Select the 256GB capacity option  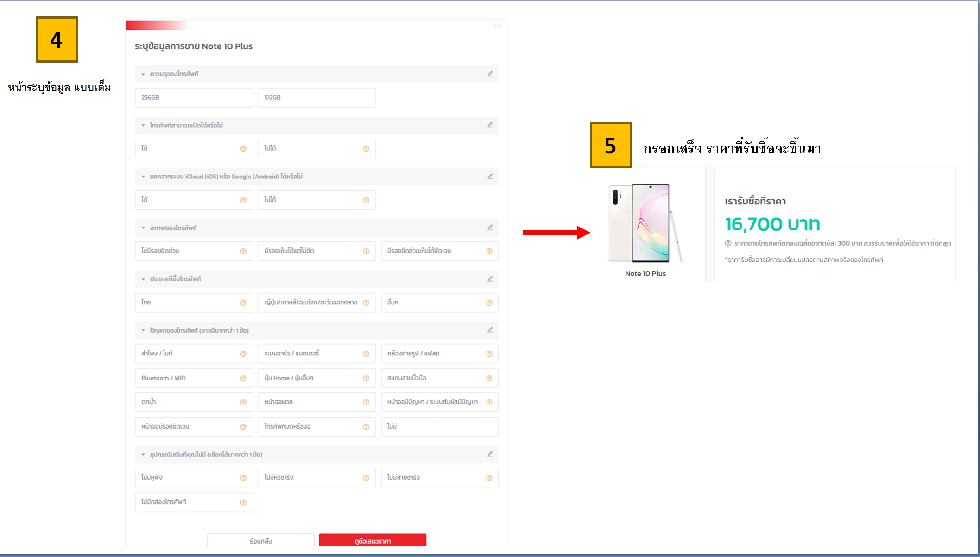[194, 97]
